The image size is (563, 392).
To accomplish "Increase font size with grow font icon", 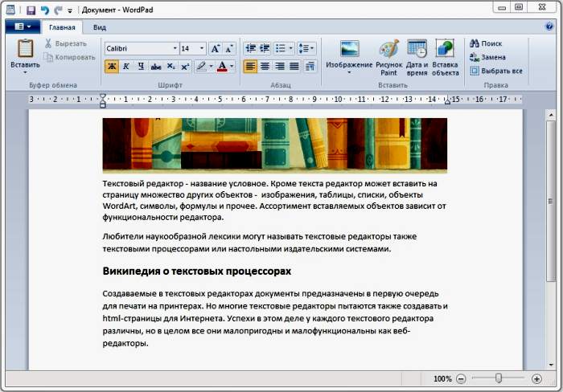I will (216, 48).
